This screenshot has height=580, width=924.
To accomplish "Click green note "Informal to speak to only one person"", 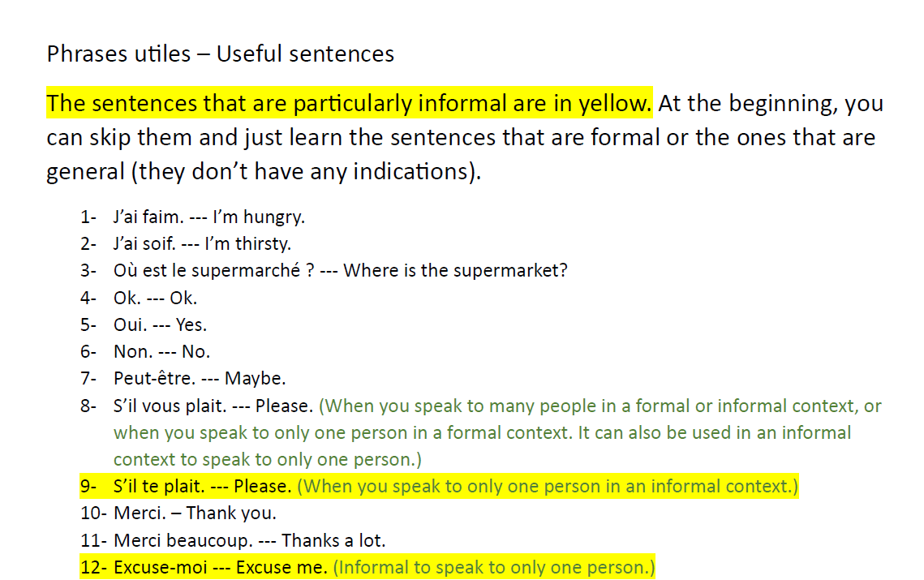I will pyautogui.click(x=494, y=567).
